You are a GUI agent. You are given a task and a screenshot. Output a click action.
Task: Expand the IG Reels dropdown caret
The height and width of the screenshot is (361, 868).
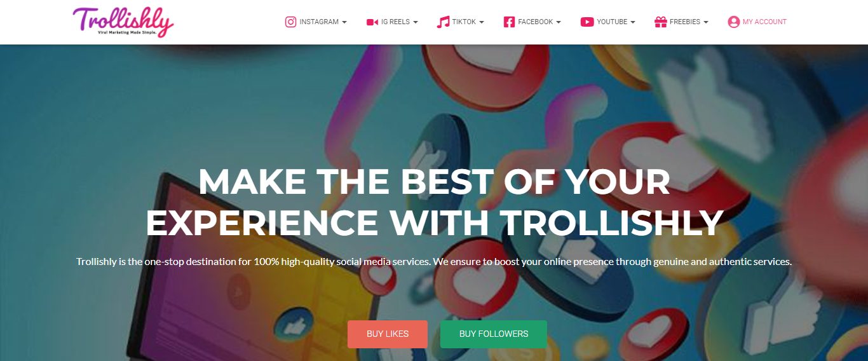point(416,22)
